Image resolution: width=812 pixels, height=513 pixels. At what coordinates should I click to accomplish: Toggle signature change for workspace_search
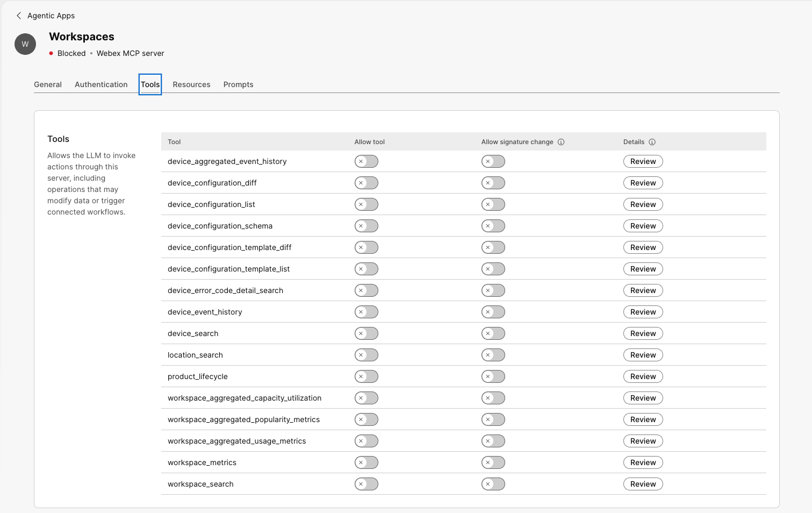[x=493, y=484]
